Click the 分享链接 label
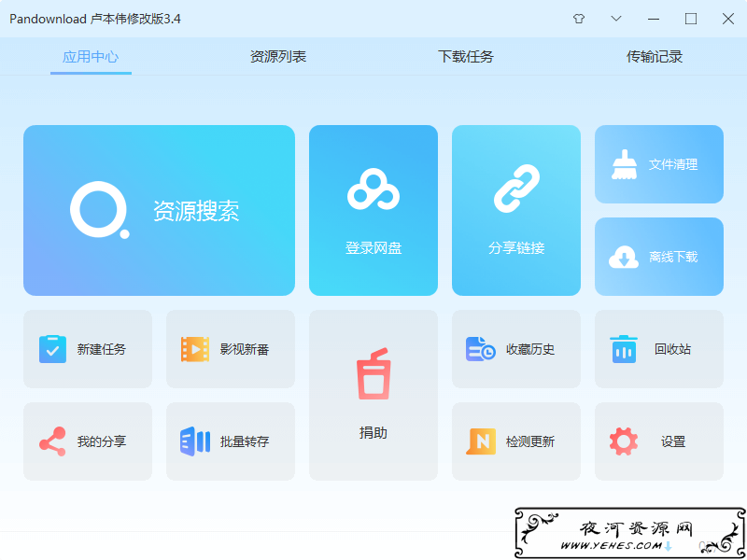Image resolution: width=747 pixels, height=560 pixels. tap(516, 248)
